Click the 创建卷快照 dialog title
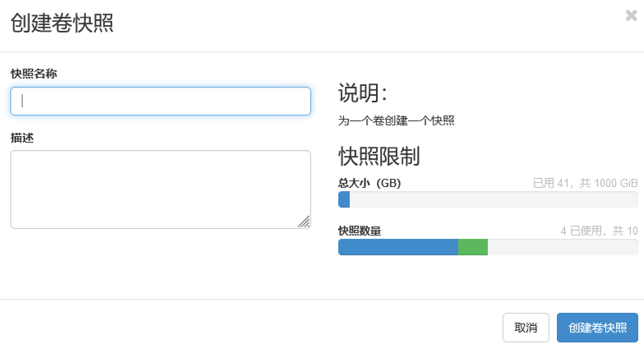 (62, 23)
